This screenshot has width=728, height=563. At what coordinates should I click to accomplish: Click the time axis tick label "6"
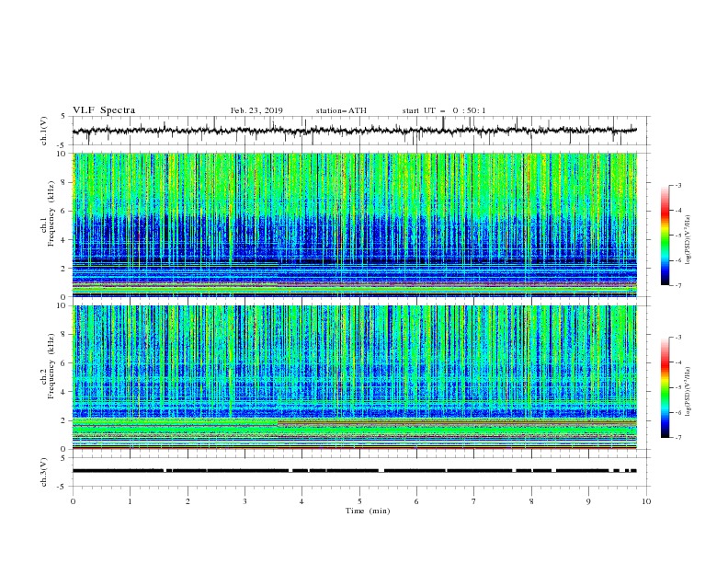416,501
